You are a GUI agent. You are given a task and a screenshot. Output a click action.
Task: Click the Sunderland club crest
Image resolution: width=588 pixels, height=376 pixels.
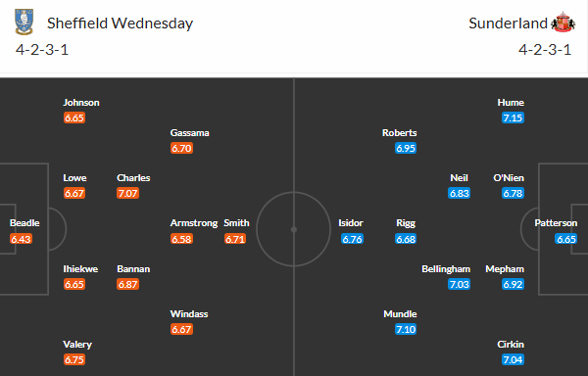point(563,23)
